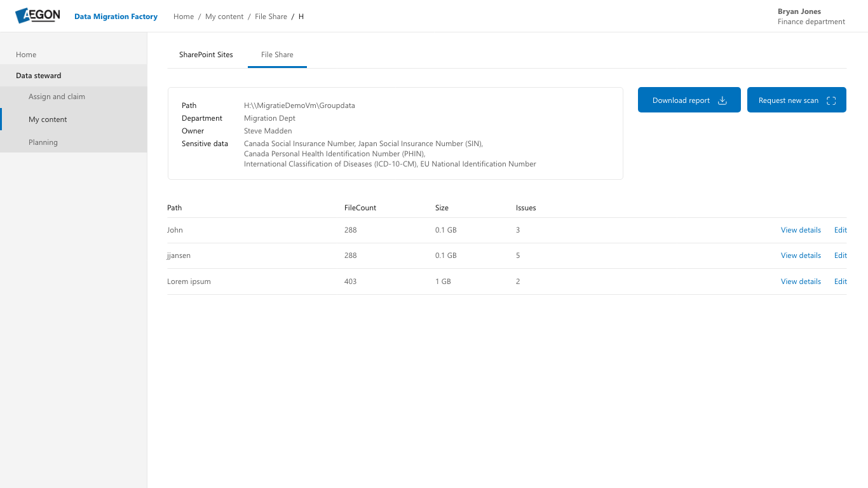View details for the John row

[801, 230]
